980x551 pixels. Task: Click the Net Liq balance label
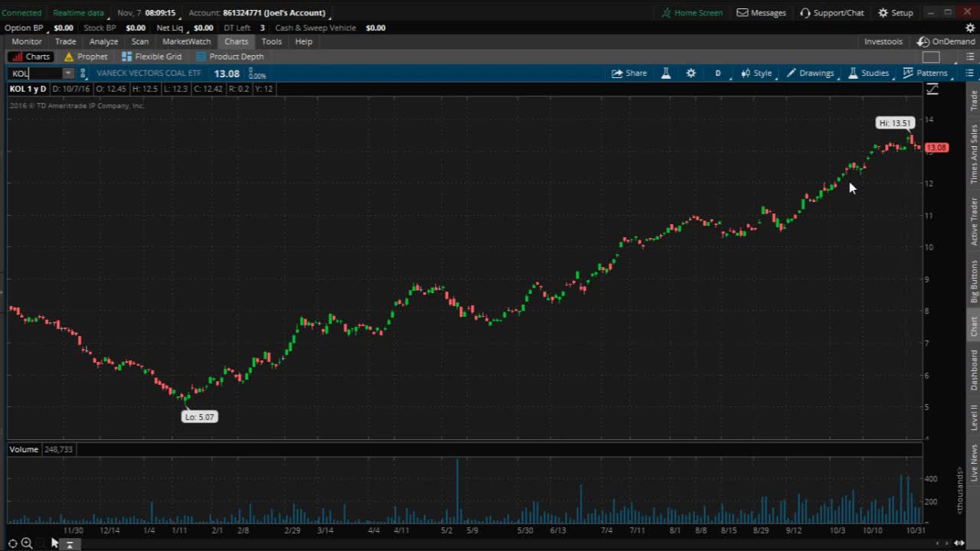tap(170, 28)
